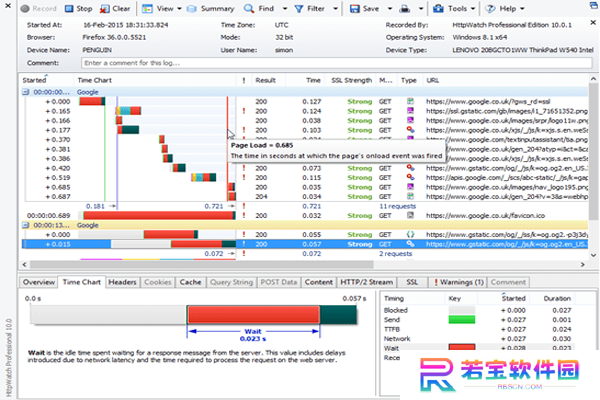Show the Summary panel
Image resolution: width=600 pixels, height=400 pixels.
coord(211,8)
